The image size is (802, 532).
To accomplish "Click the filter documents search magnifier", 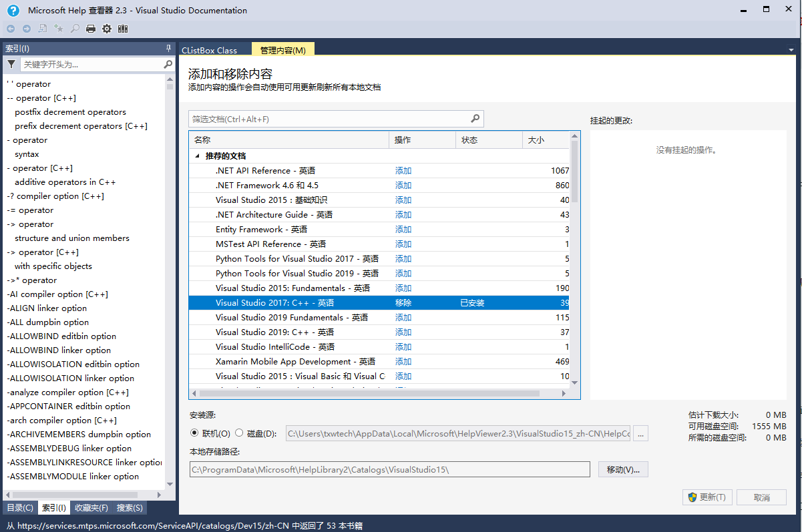I will click(x=475, y=119).
